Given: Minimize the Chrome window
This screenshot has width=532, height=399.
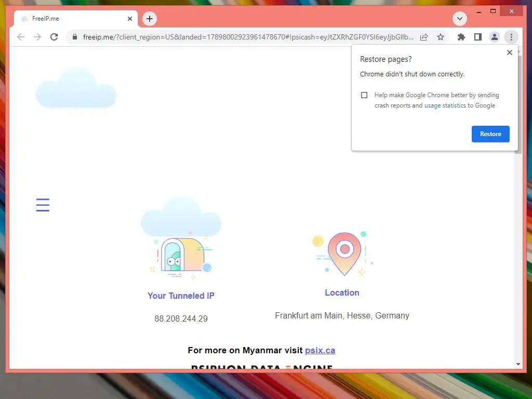Looking at the screenshot, I should pos(478,11).
